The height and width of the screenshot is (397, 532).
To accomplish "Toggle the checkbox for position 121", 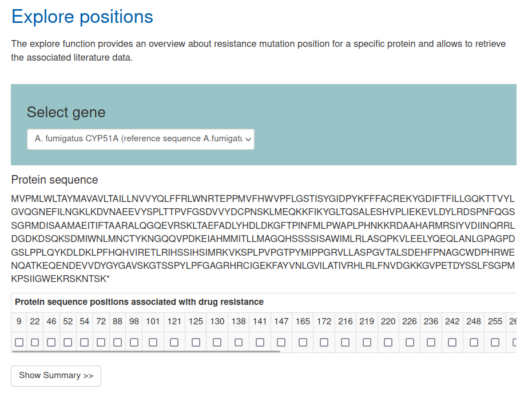I will (174, 343).
